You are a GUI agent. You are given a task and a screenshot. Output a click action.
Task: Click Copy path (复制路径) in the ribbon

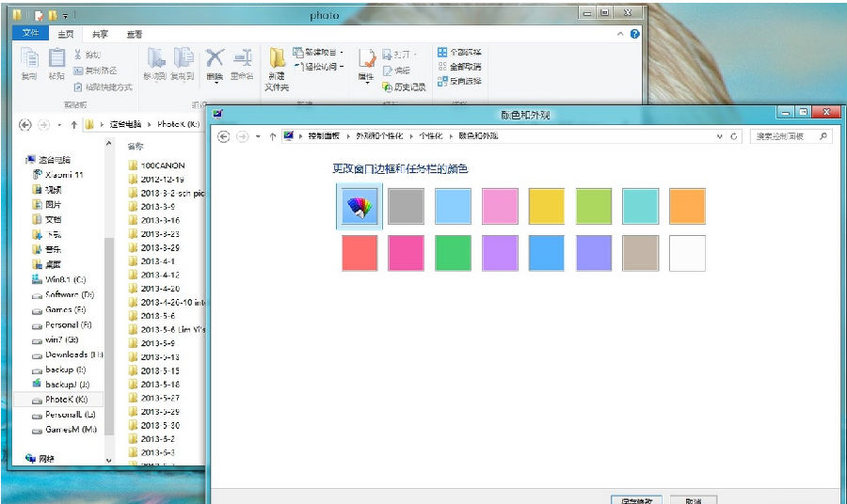[95, 71]
